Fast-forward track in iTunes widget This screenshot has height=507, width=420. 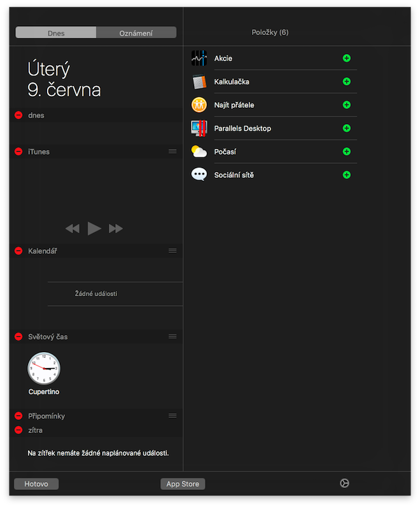click(x=116, y=229)
